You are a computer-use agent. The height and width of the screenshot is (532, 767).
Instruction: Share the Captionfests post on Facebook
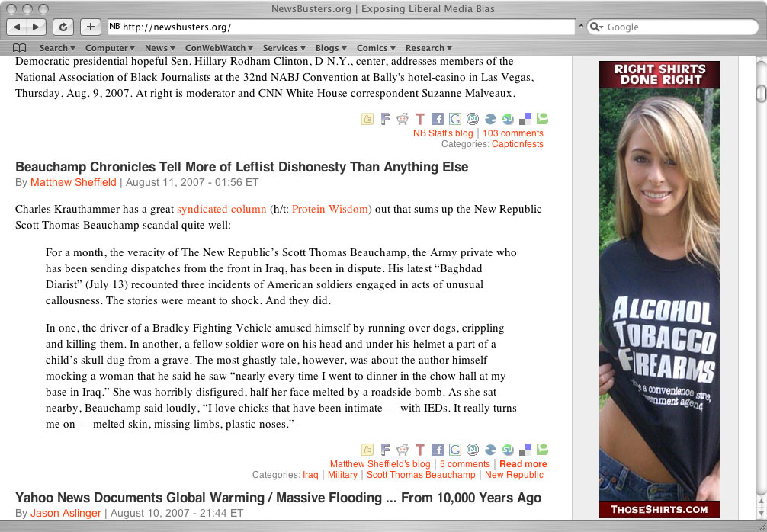(438, 119)
